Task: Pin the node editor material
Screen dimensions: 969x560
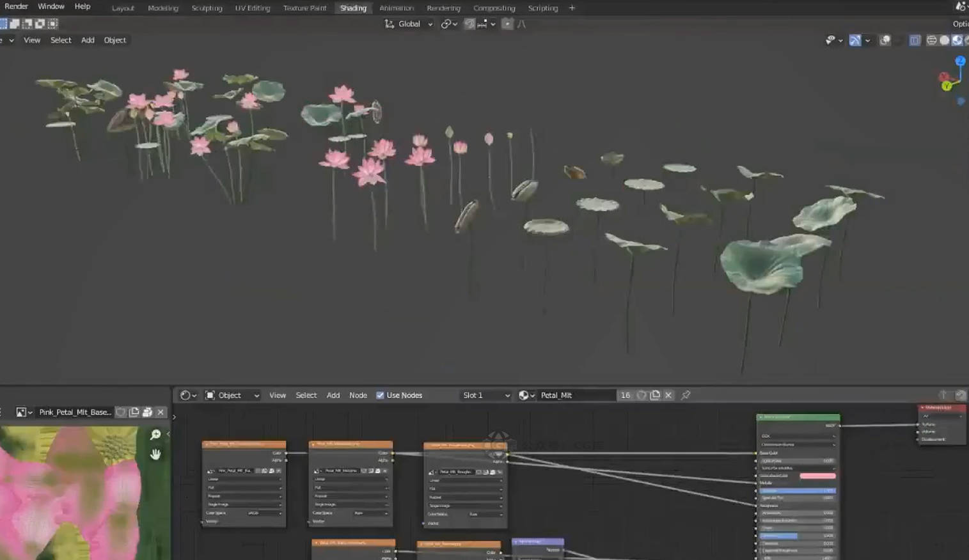Action: [686, 395]
